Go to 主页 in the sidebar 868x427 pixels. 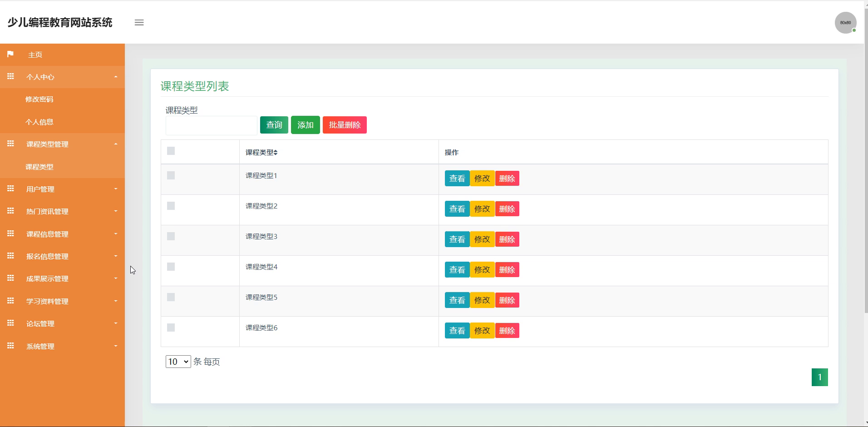click(35, 55)
